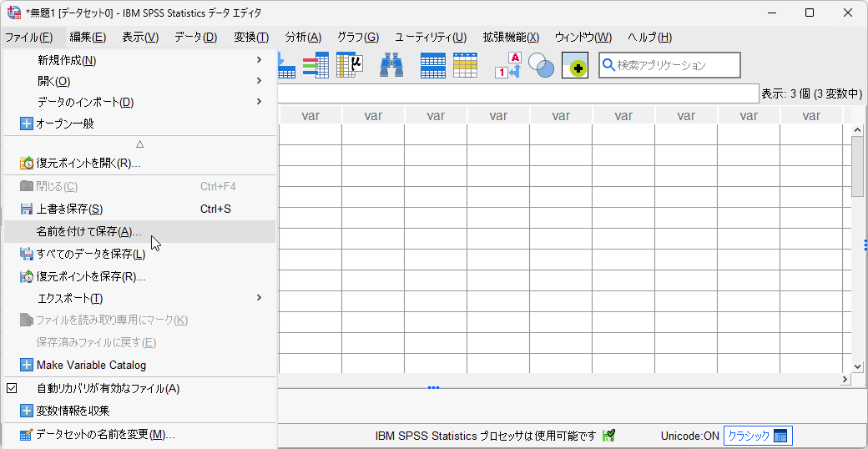Open the ヘルプ(H) menu
The image size is (868, 449).
pos(650,38)
